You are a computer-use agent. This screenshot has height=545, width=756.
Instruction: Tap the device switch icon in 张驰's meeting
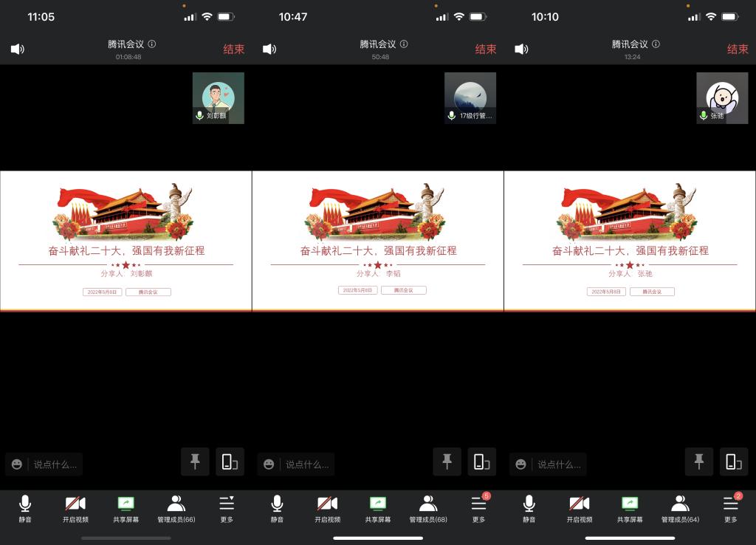tap(733, 462)
